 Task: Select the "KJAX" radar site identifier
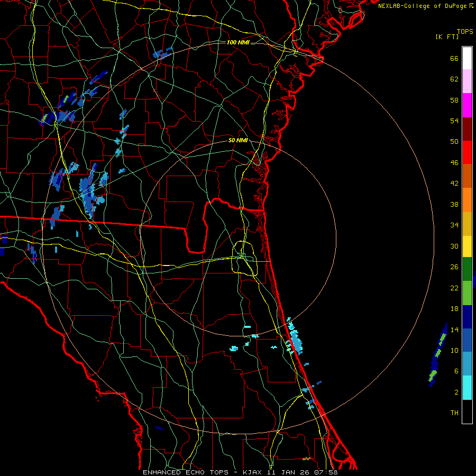[x=253, y=472]
